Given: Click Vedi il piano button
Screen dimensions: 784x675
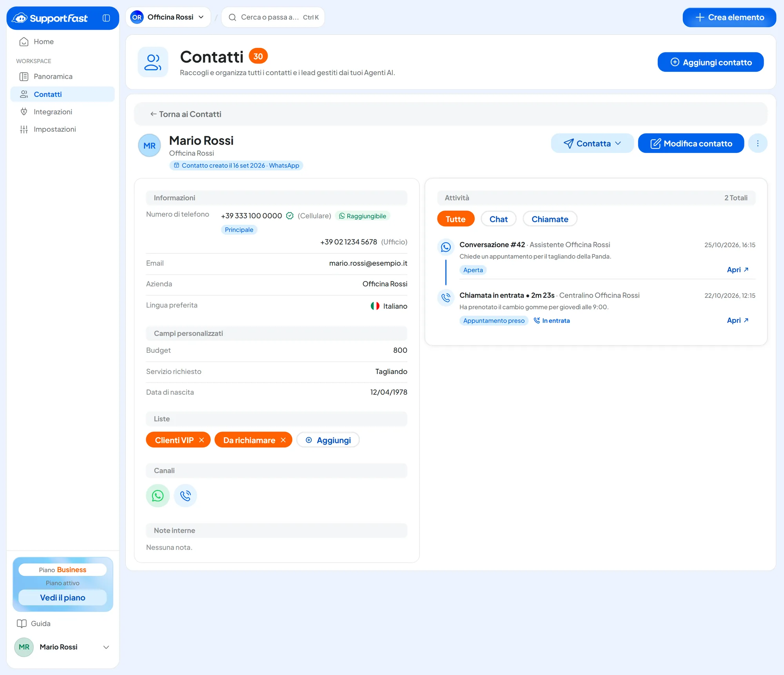Looking at the screenshot, I should point(63,597).
